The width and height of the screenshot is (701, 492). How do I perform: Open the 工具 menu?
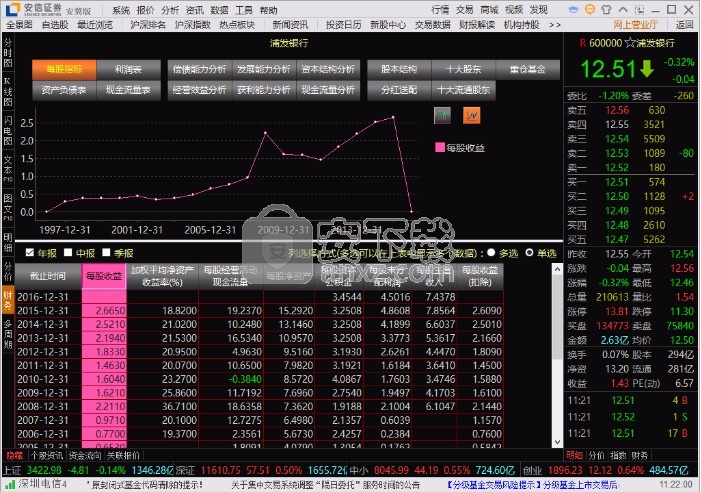tap(244, 10)
